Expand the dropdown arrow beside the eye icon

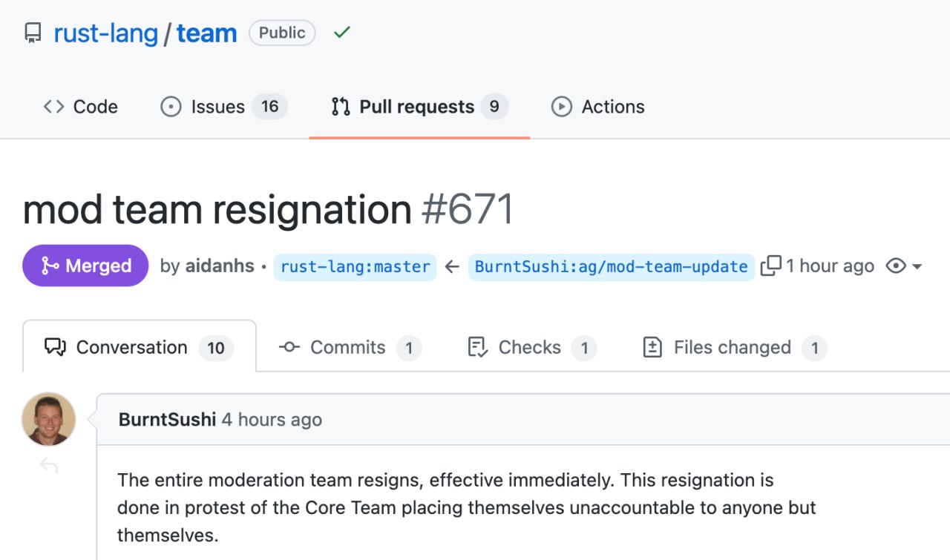click(917, 266)
